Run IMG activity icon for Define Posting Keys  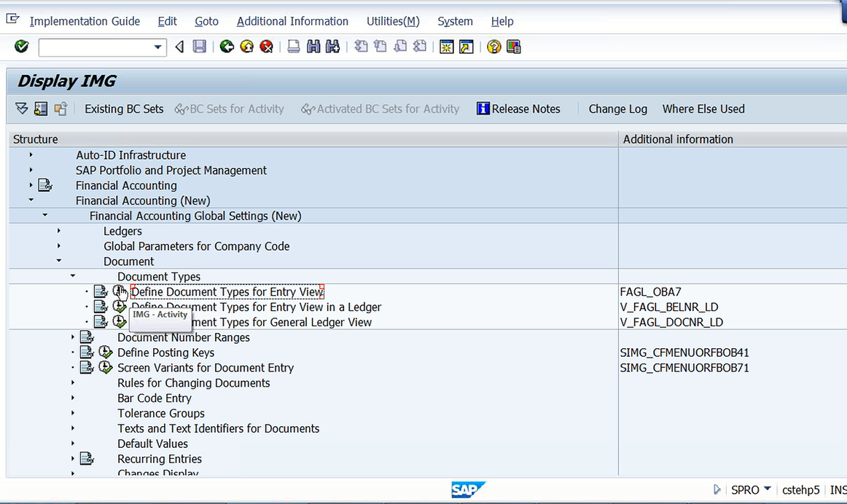click(x=106, y=353)
